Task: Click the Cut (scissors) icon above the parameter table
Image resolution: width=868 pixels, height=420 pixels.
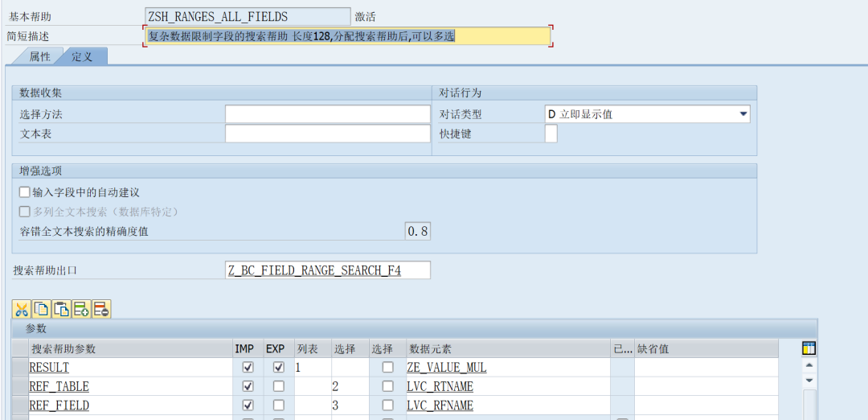Action: (x=21, y=309)
